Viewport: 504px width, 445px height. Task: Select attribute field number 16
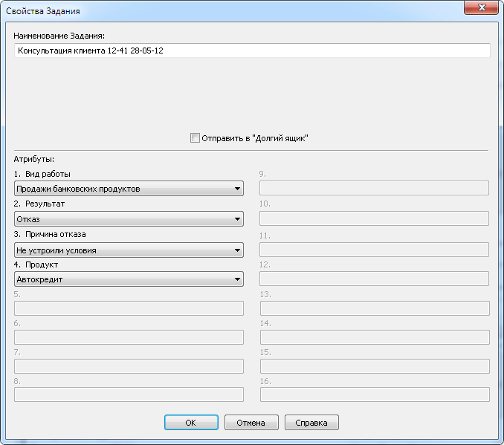(x=374, y=394)
